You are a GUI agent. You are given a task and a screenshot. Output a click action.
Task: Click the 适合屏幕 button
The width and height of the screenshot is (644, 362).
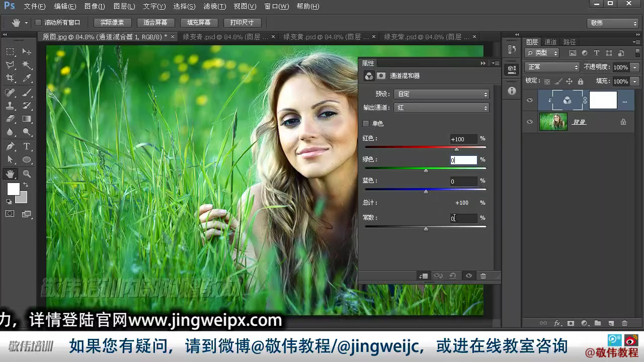155,23
